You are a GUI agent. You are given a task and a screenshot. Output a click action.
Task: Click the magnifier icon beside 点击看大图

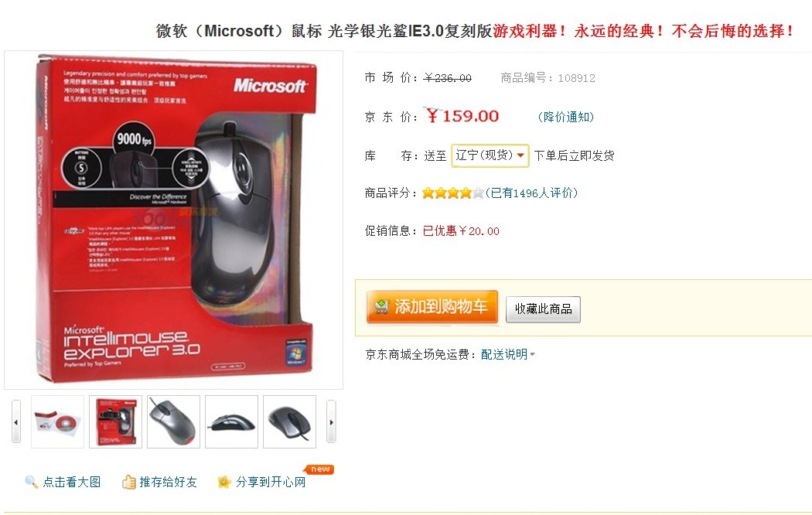coord(31,482)
